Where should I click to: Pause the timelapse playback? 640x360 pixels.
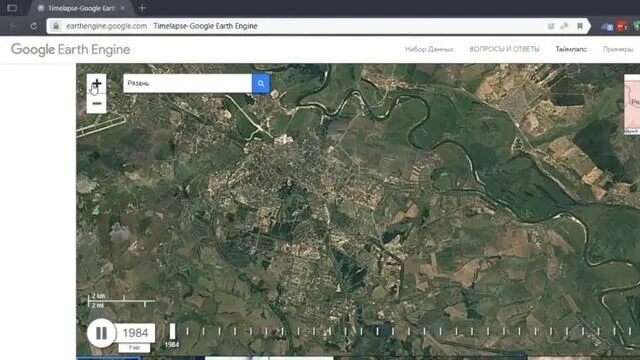click(101, 333)
